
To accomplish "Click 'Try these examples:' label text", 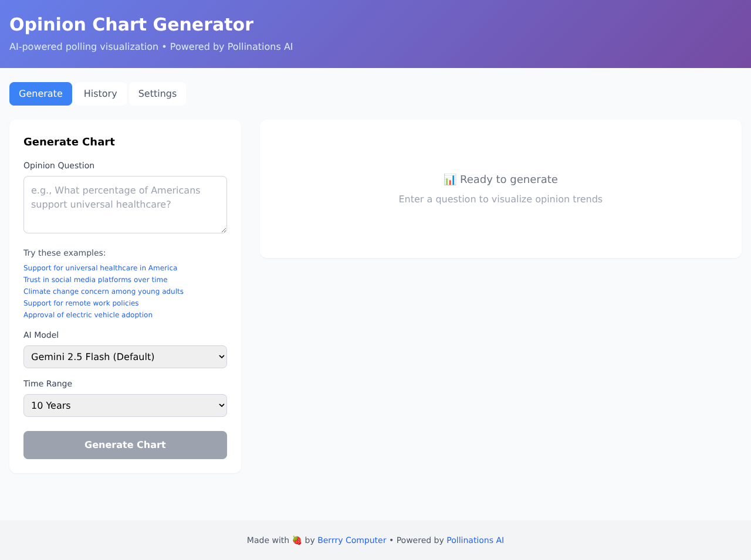I will point(65,253).
